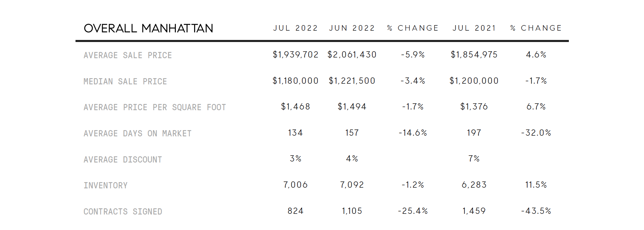Click the $1,376 price per square foot
This screenshot has width=644, height=230.
pos(474,107)
